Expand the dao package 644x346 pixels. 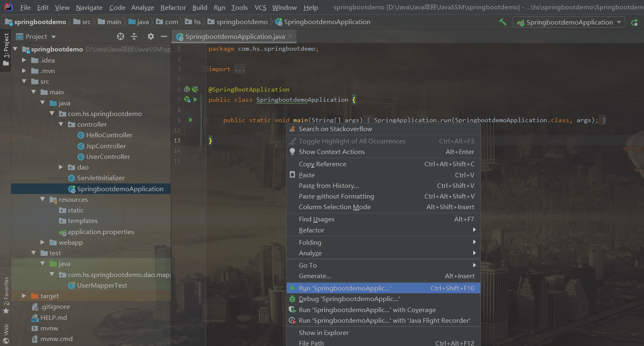coord(61,167)
